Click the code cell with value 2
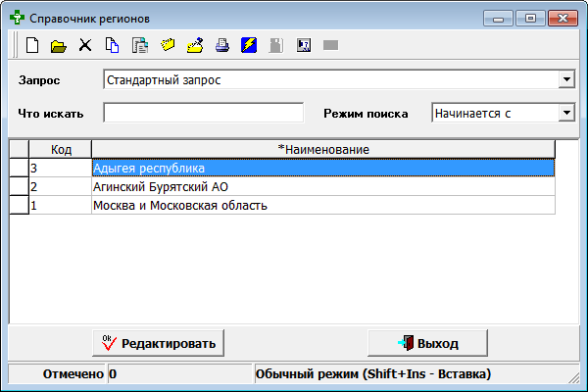Screen dimensions: 588x392 pos(61,187)
